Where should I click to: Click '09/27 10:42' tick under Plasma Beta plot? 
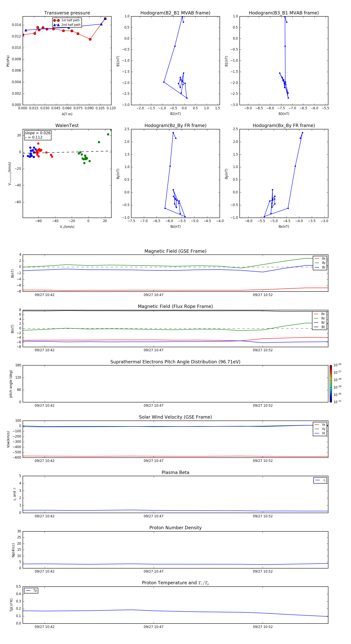(x=44, y=516)
